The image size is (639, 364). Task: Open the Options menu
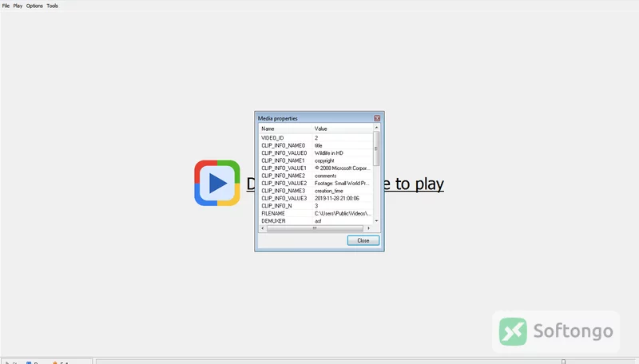pos(34,6)
